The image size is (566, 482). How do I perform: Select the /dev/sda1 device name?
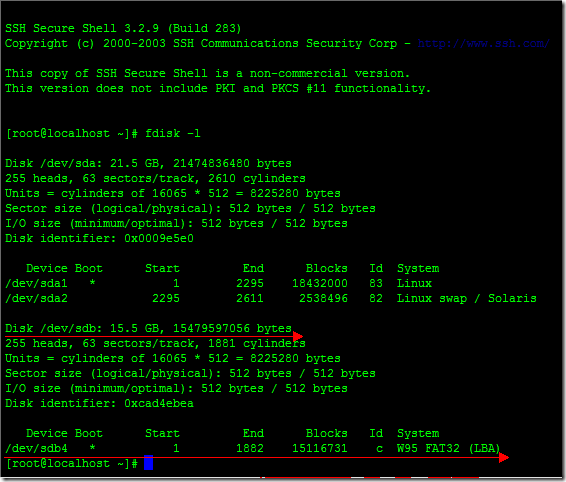pyautogui.click(x=36, y=283)
